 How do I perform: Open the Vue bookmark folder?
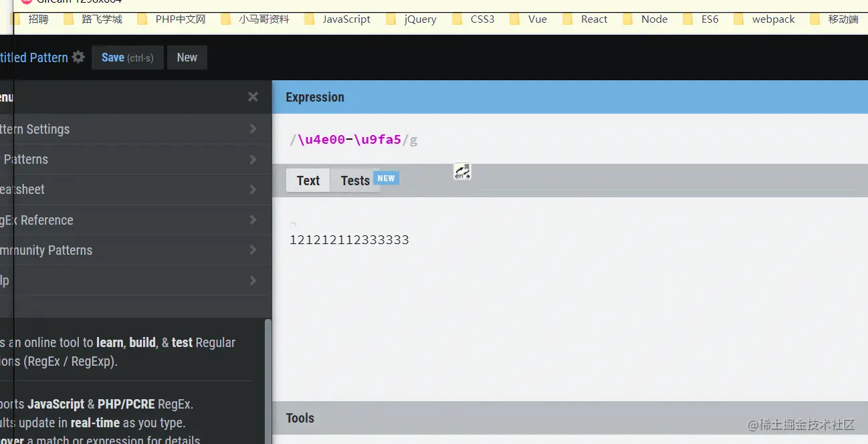pyautogui.click(x=528, y=19)
